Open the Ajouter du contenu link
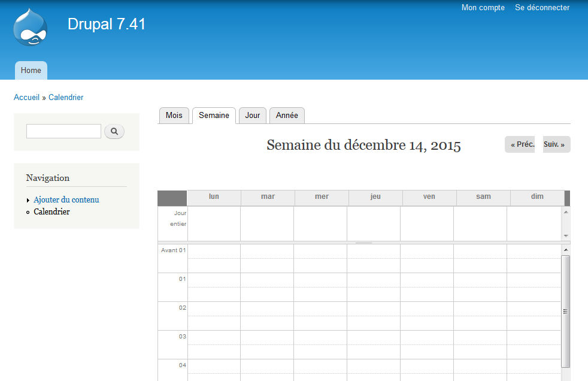 [x=66, y=200]
